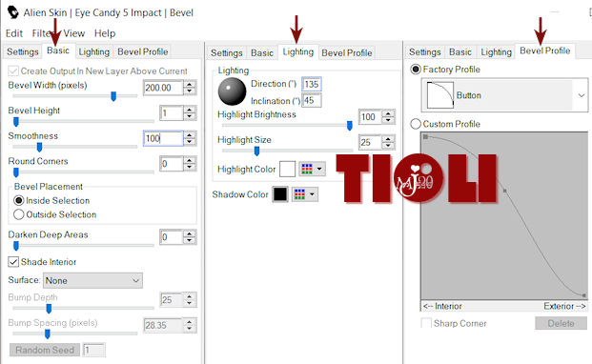Viewport: 592px width, 364px height.
Task: Decrease Bevel Height with the down stepper
Action: tap(190, 116)
